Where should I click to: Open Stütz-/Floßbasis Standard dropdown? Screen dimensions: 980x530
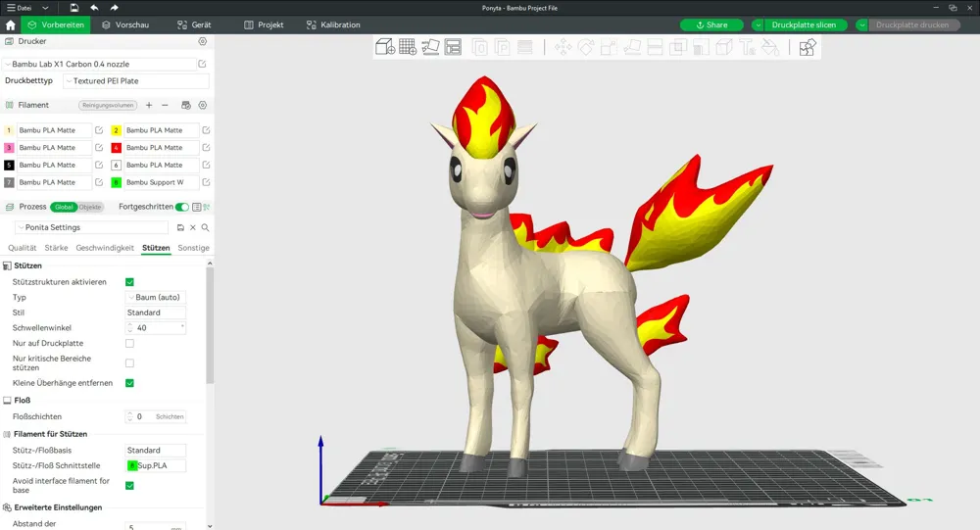click(x=156, y=450)
